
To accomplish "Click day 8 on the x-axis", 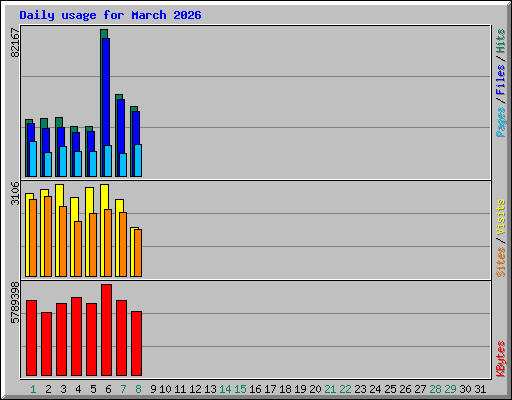I will coord(138,389).
